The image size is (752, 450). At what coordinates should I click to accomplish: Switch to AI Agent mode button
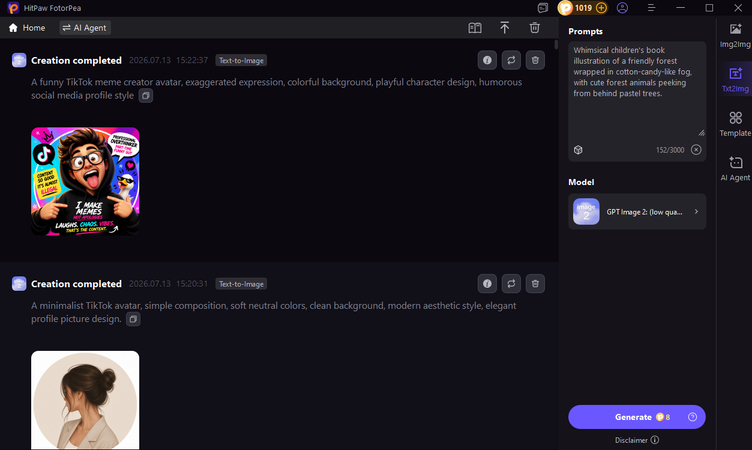click(x=85, y=28)
